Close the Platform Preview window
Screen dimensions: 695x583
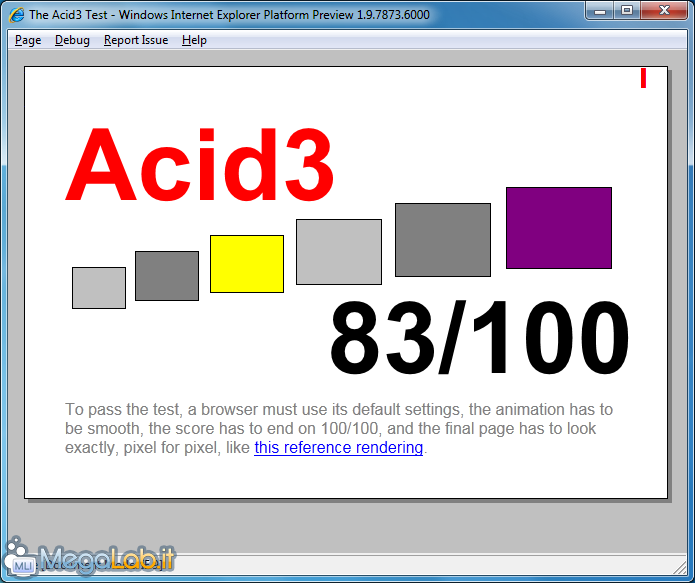pyautogui.click(x=664, y=11)
